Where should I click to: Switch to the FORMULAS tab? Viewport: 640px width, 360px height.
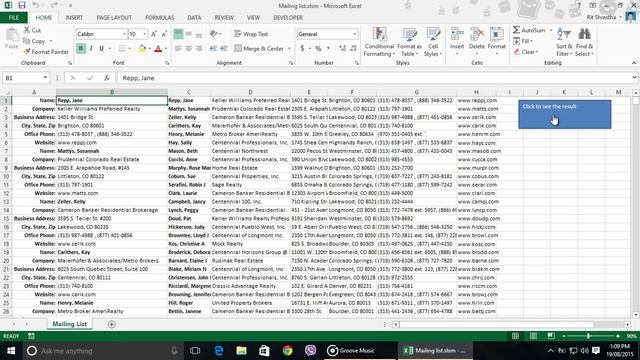(160, 18)
